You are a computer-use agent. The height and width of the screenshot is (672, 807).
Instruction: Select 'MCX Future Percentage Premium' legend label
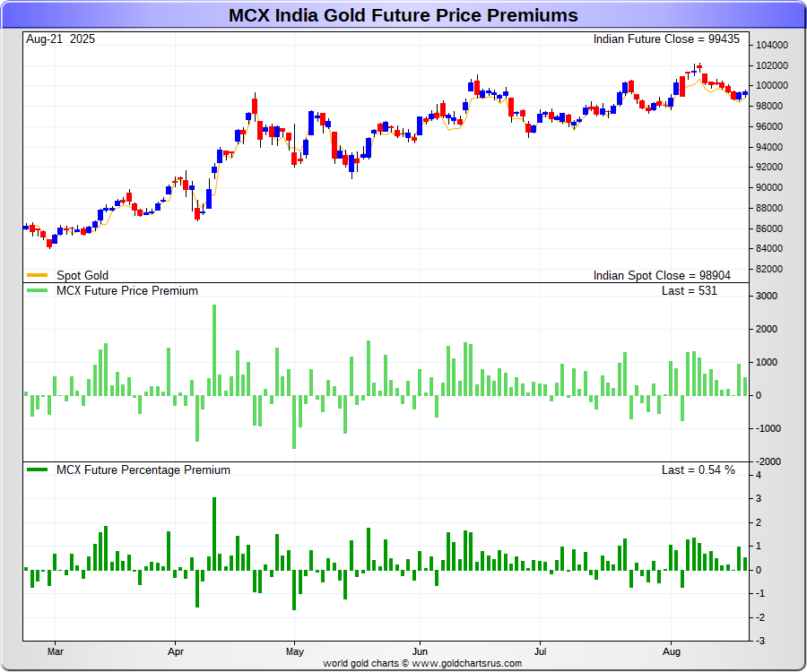[143, 470]
